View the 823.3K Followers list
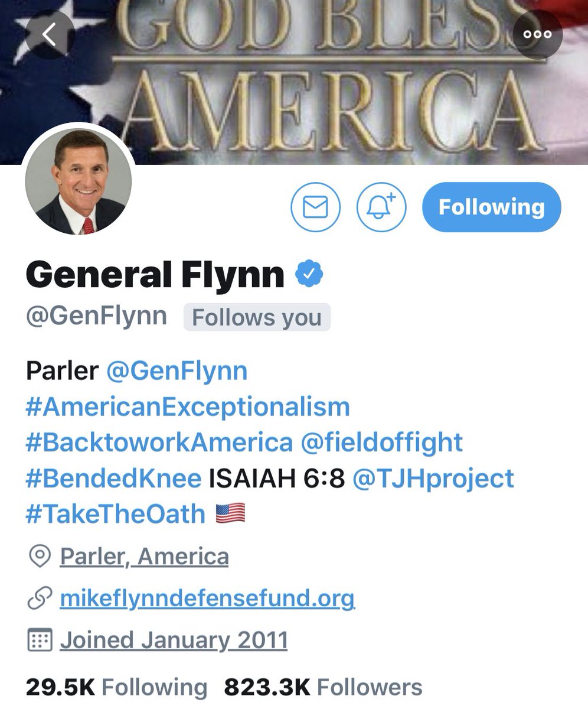The image size is (588, 709). (x=323, y=687)
